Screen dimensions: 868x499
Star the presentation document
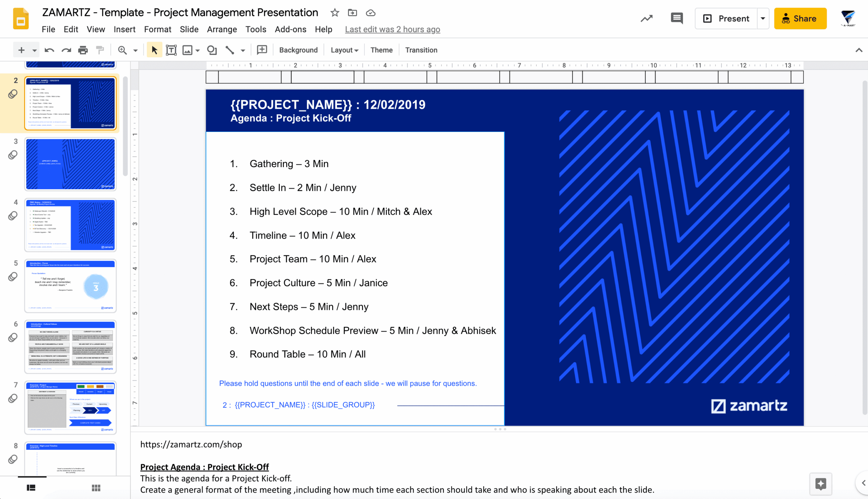(334, 13)
